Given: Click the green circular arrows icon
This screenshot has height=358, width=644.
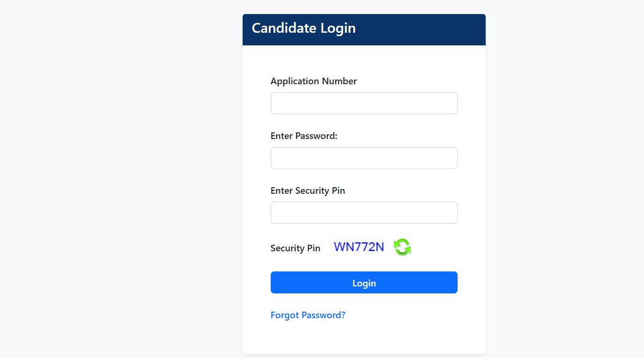Looking at the screenshot, I should [x=402, y=247].
